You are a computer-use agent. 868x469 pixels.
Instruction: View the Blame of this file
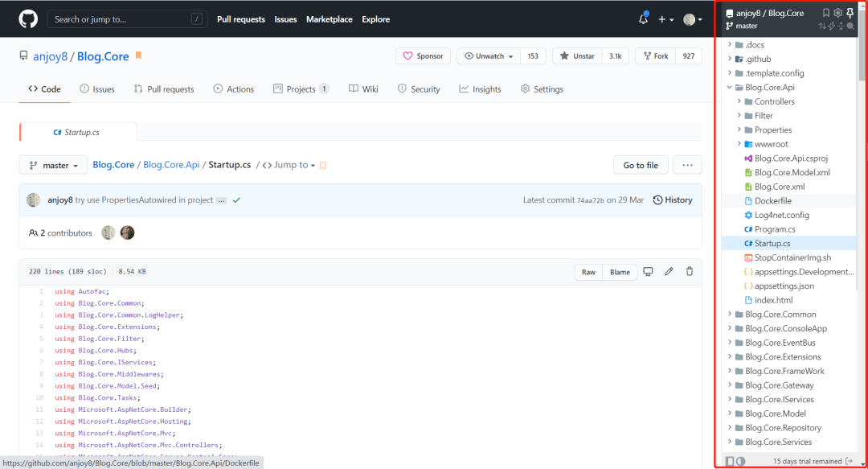click(620, 272)
